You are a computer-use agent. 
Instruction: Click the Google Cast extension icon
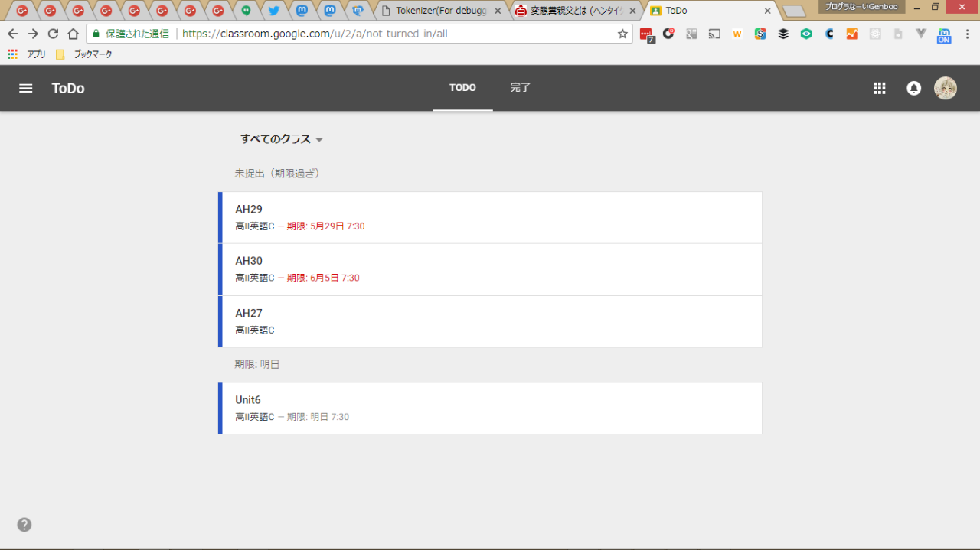(x=714, y=34)
